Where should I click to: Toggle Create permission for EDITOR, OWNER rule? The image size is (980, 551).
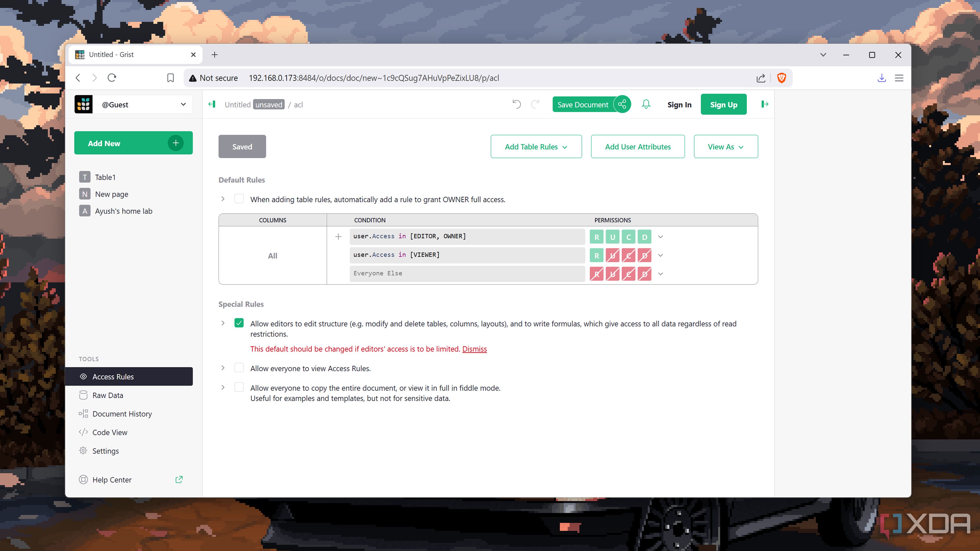[x=629, y=237]
